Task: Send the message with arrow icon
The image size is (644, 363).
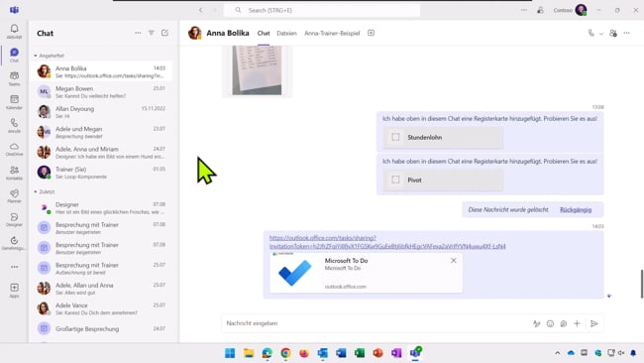Action: pos(593,323)
